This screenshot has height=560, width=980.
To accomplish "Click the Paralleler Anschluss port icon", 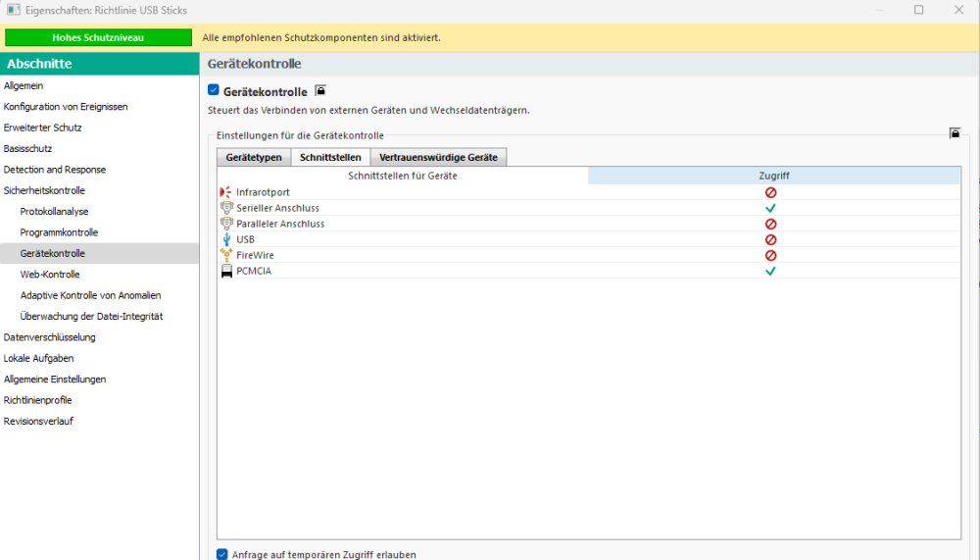I will point(226,224).
